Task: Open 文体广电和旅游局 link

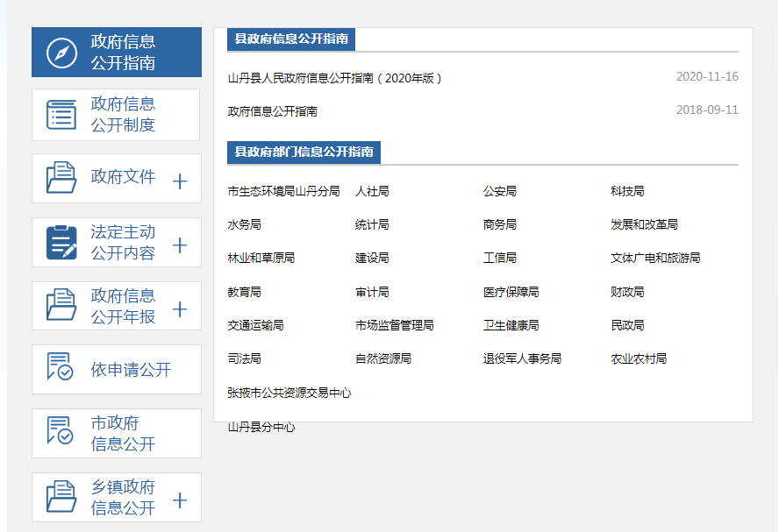Action: pyautogui.click(x=656, y=258)
